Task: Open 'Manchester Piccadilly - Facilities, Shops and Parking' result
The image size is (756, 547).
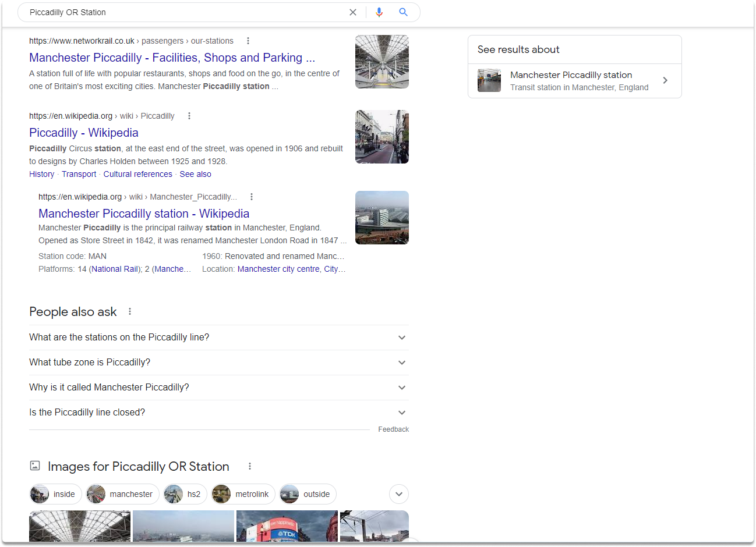Action: (x=172, y=58)
